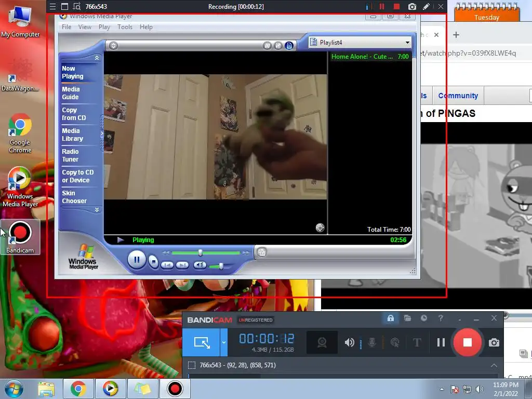The image size is (532, 399).
Task: Toggle the Media Player menu bar button
Action: [x=114, y=46]
